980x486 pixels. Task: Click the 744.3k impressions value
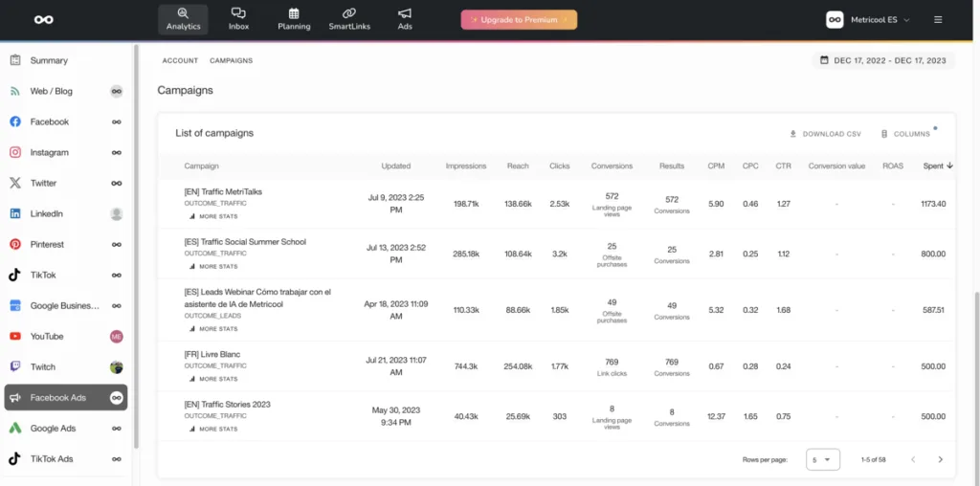pos(466,366)
